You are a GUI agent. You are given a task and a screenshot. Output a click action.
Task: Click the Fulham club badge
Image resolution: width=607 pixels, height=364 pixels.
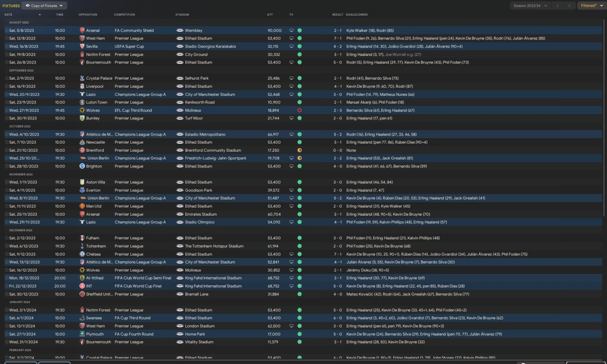point(83,238)
